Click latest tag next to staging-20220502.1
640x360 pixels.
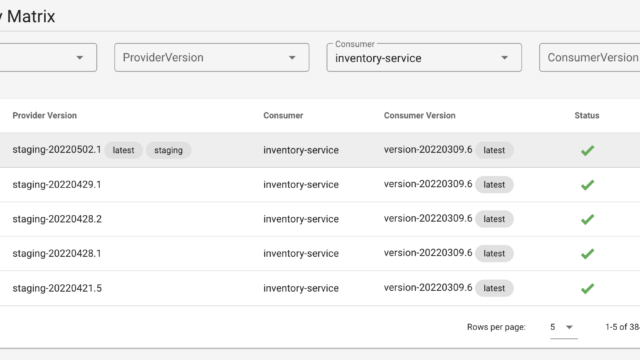(123, 150)
